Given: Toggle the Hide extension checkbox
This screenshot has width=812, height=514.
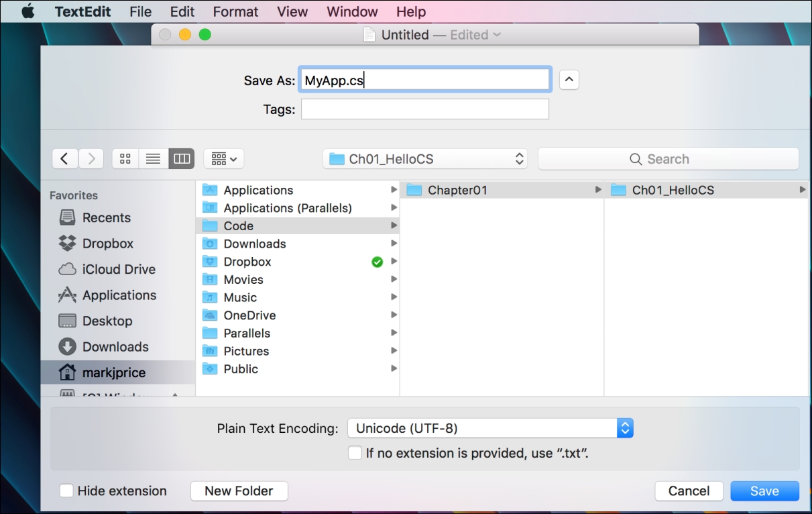Looking at the screenshot, I should point(66,491).
